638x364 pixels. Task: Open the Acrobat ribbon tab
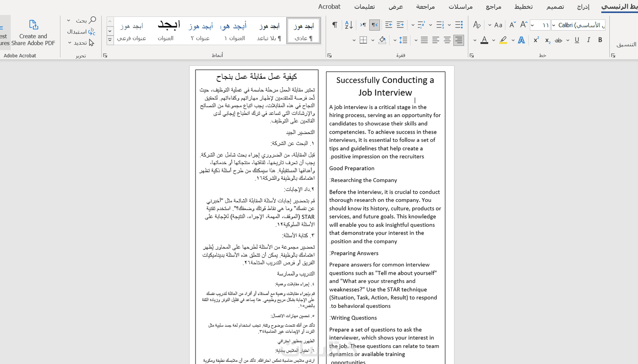[x=329, y=6]
